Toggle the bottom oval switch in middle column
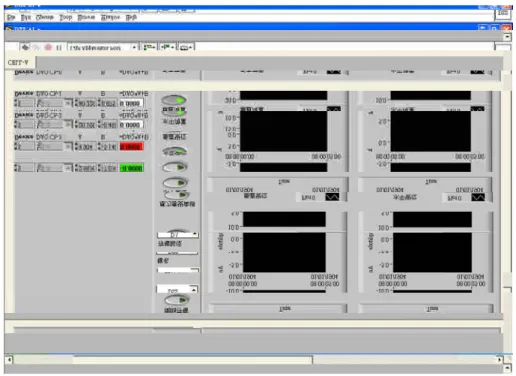 pos(177,300)
